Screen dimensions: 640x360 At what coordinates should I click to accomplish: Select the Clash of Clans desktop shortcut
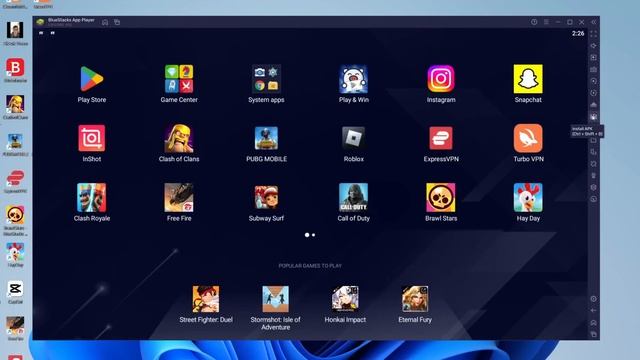[x=15, y=104]
